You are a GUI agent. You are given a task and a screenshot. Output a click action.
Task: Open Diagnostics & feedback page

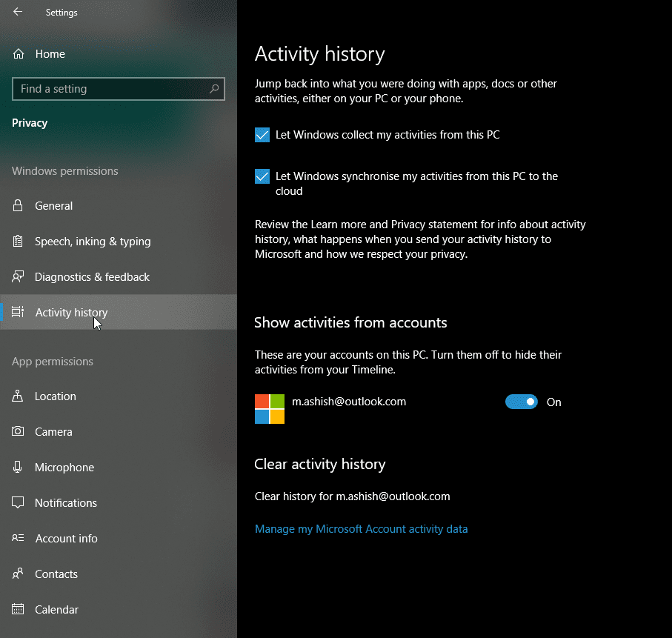(119, 276)
